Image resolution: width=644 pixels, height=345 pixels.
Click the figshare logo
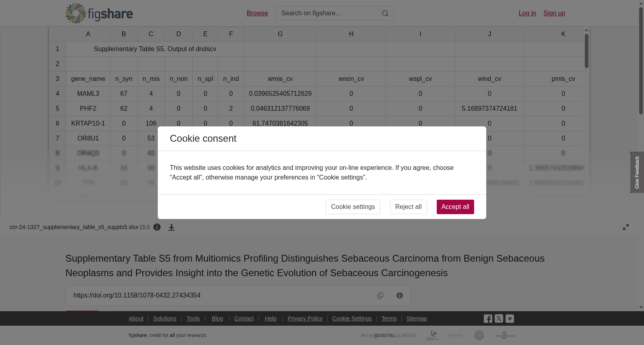(99, 13)
